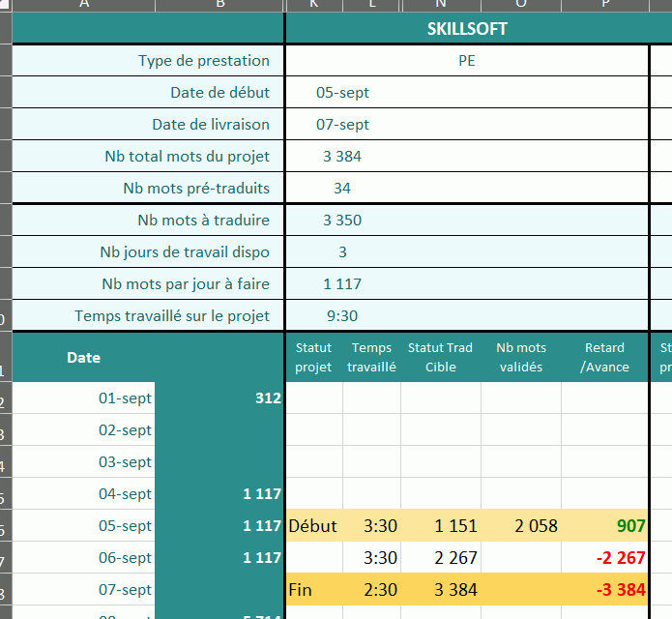
Task: Select the PE prestation value cell
Action: click(x=467, y=60)
